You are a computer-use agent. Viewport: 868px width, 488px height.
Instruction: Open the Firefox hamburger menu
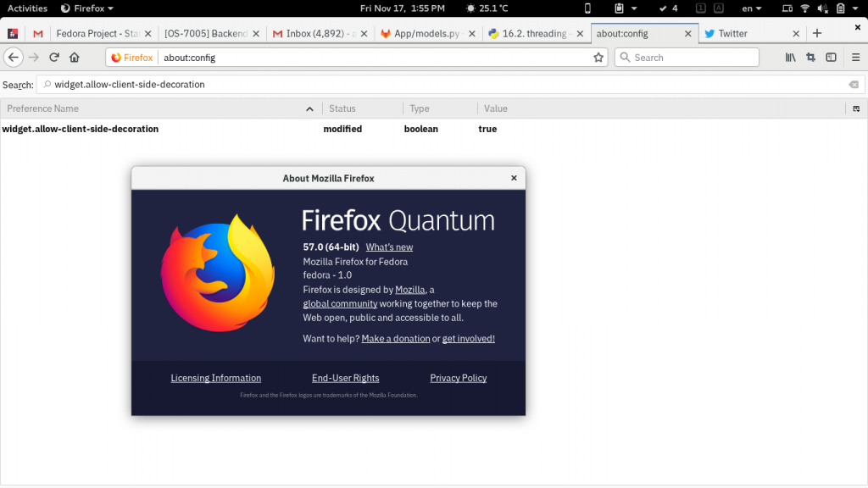856,58
